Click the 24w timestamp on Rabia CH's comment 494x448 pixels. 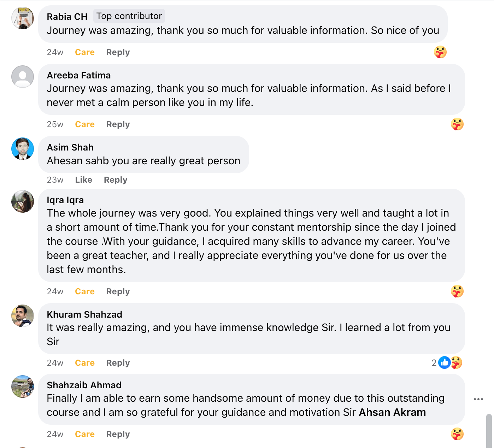[x=55, y=52]
